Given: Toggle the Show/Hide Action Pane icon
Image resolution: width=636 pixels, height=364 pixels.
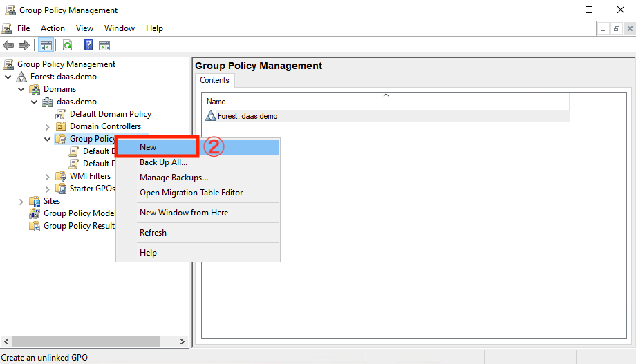Looking at the screenshot, I should click(104, 46).
